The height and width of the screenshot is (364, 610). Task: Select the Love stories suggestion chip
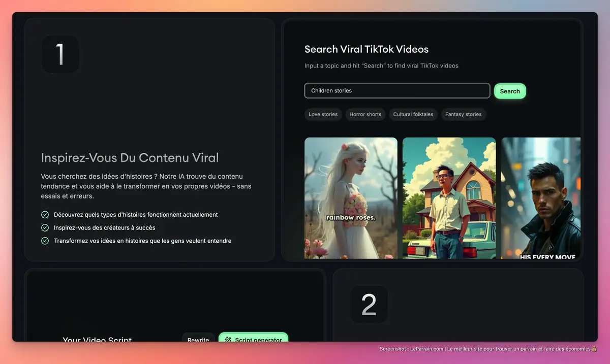[x=323, y=114]
